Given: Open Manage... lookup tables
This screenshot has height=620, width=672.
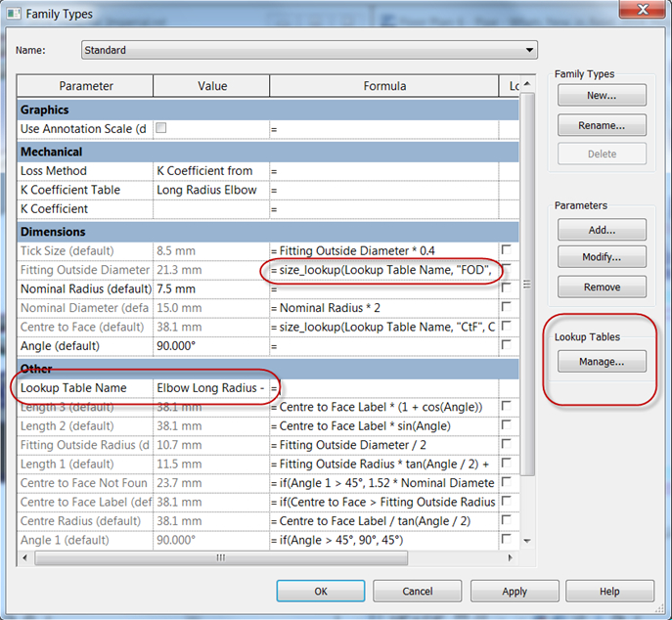Looking at the screenshot, I should coord(602,362).
